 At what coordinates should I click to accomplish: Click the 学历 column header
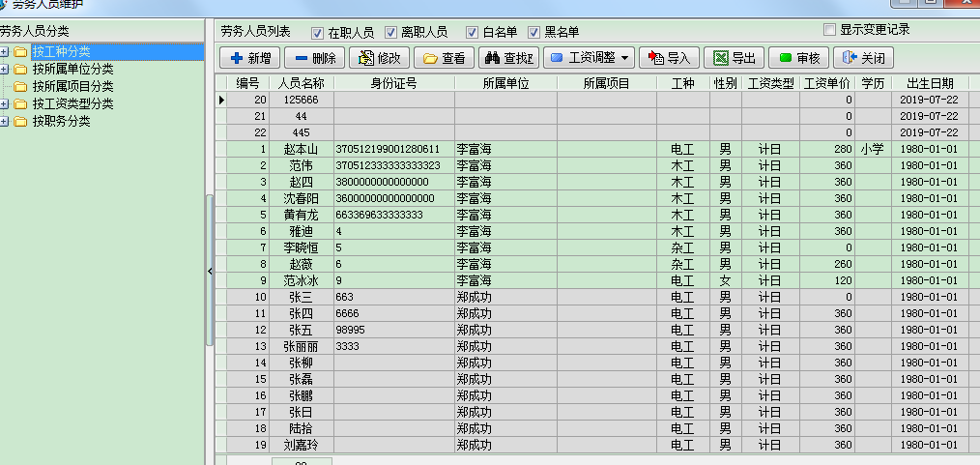tap(873, 83)
